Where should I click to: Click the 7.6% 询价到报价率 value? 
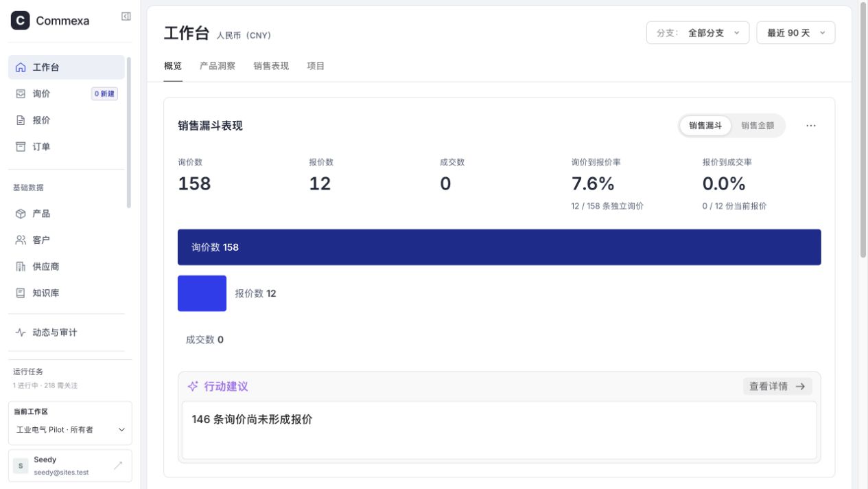tap(593, 184)
